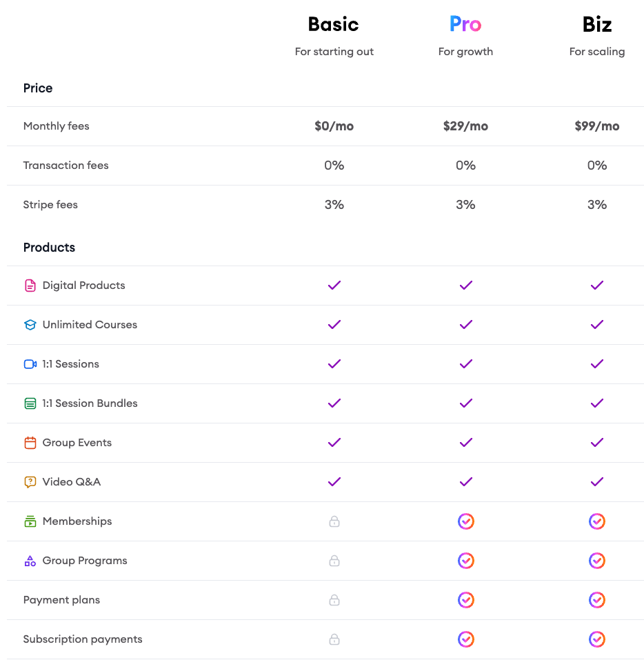The width and height of the screenshot is (644, 660).
Task: Click the Memberships icon
Action: pyautogui.click(x=30, y=521)
